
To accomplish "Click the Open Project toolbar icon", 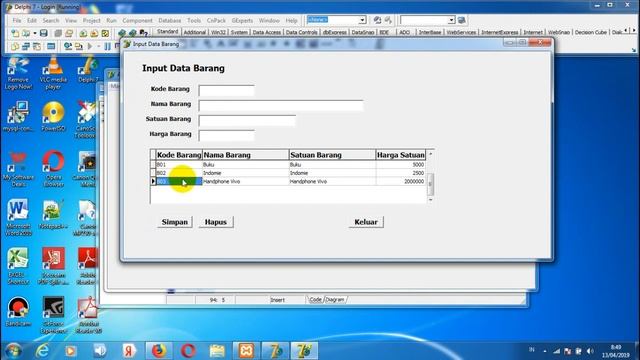I will (69, 33).
